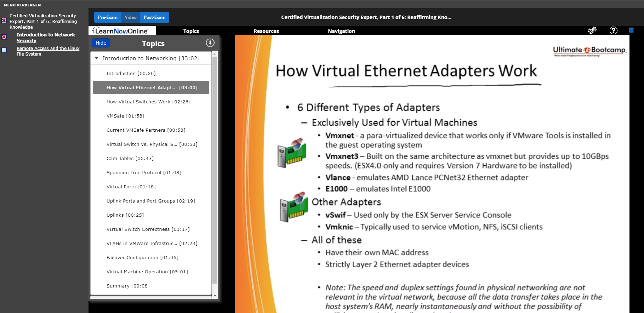Open the help question mark icon
Screen dimensions: 644x313
point(614,30)
